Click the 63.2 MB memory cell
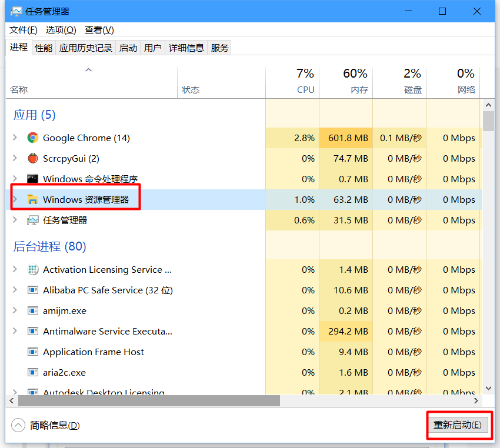 click(x=346, y=199)
